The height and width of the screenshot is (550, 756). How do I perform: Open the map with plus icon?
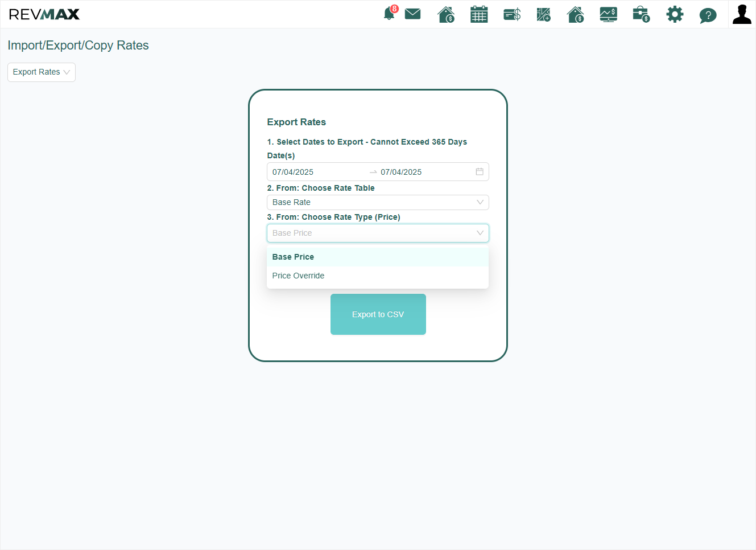tap(544, 14)
